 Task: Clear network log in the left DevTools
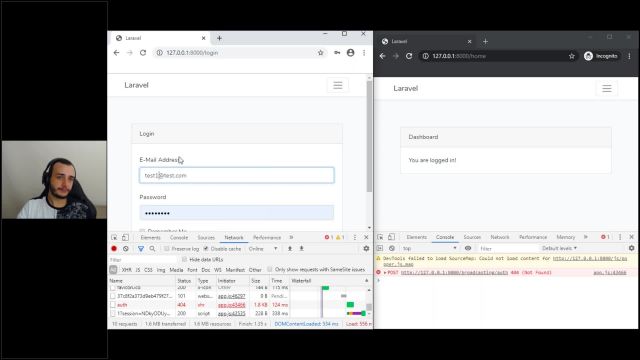tap(126, 248)
